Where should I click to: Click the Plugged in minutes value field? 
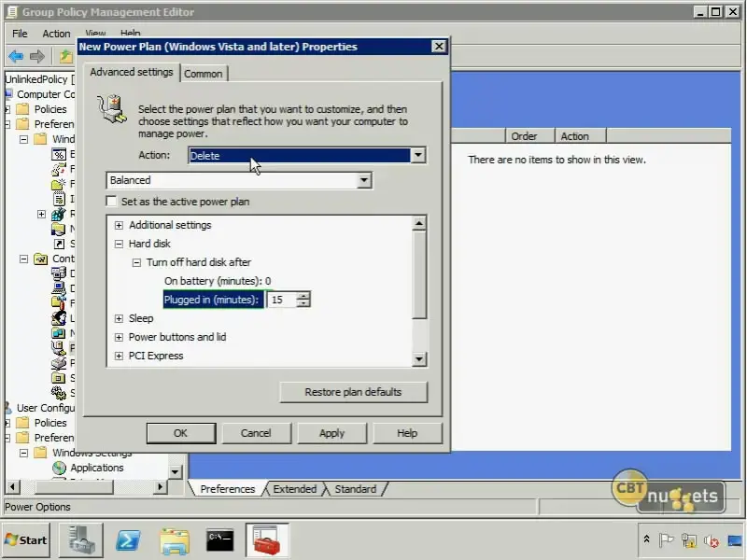[281, 300]
